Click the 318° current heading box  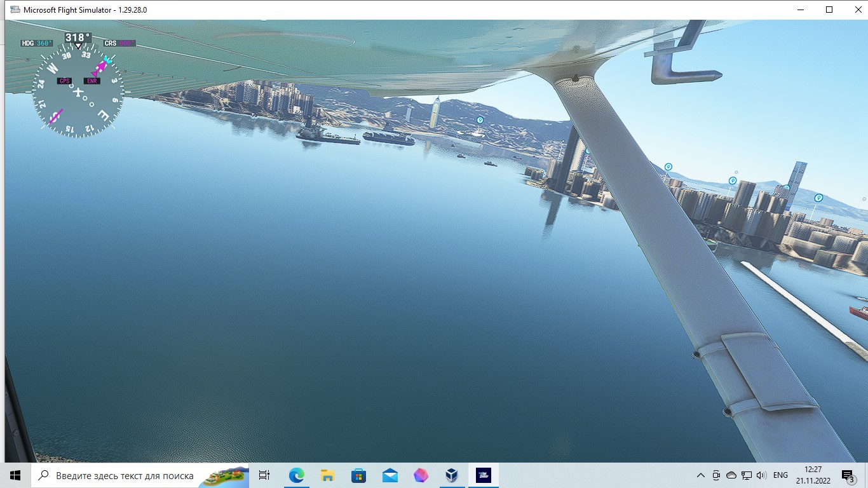tap(78, 37)
